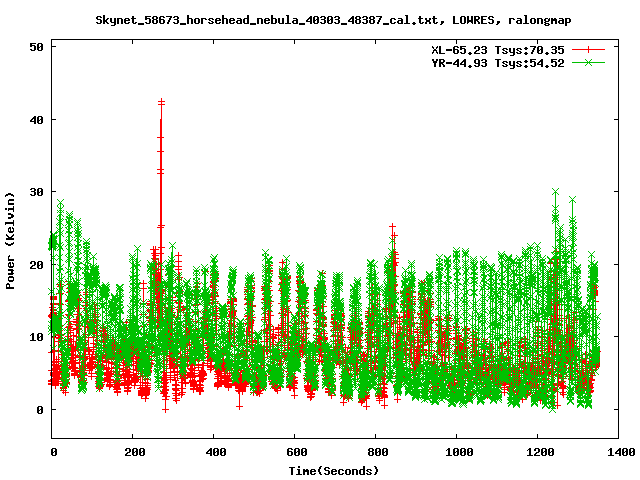Click the x-axis tick value 1200
The image size is (640, 480).
[540, 452]
